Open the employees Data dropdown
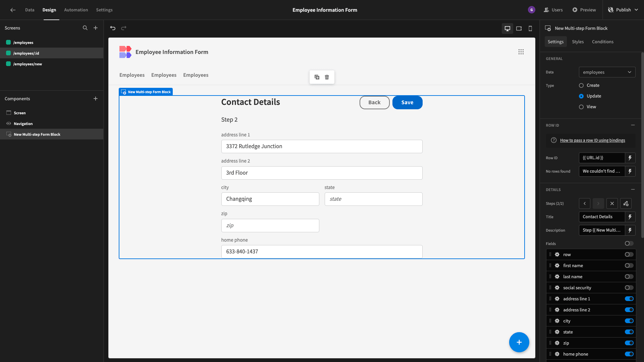 click(x=607, y=72)
